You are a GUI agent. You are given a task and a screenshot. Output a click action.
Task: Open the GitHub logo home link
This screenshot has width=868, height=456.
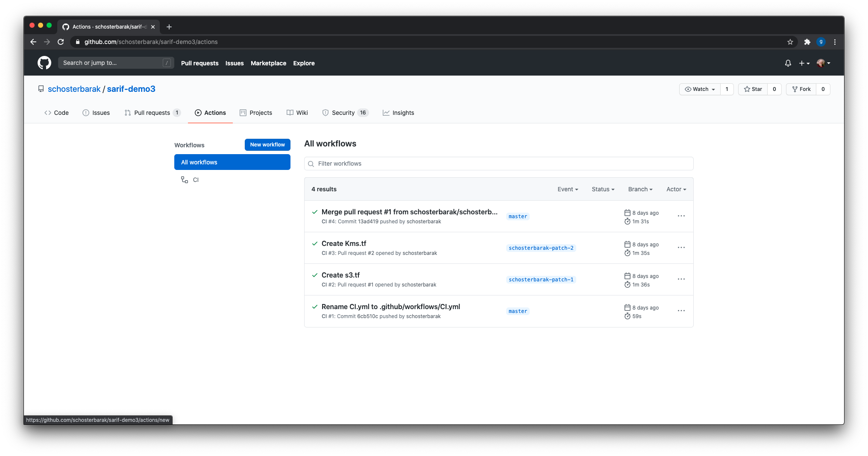44,63
